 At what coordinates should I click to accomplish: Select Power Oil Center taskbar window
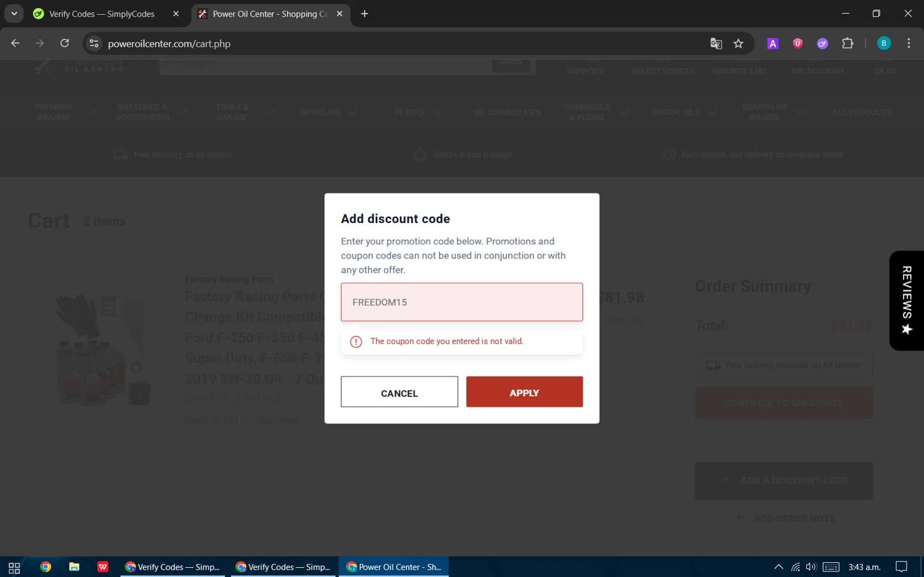tap(394, 567)
